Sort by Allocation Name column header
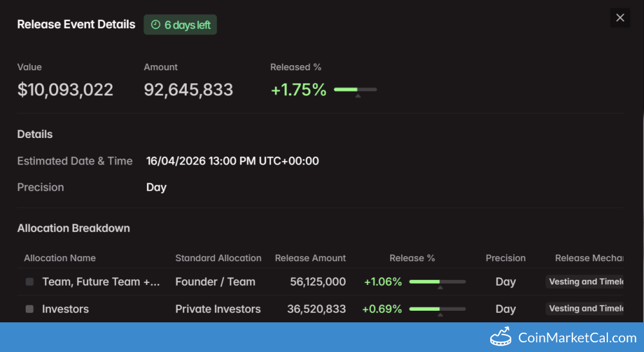The image size is (644, 352). [x=60, y=258]
